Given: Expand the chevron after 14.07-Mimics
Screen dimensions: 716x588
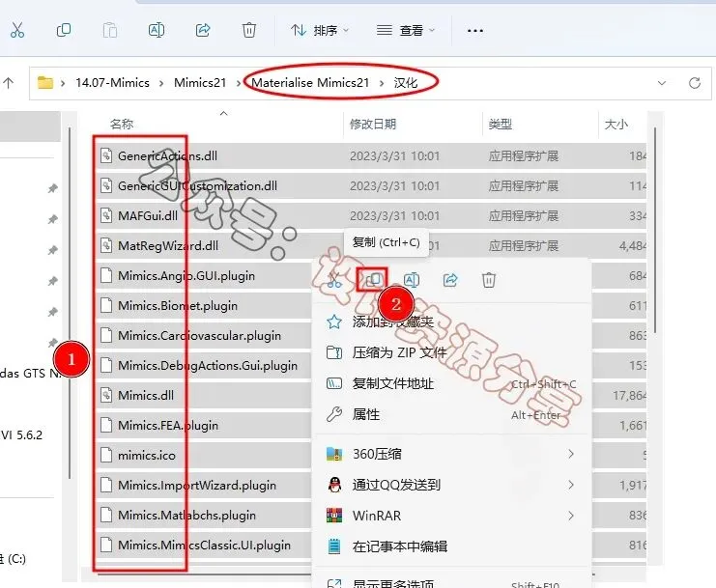Looking at the screenshot, I should 161,83.
